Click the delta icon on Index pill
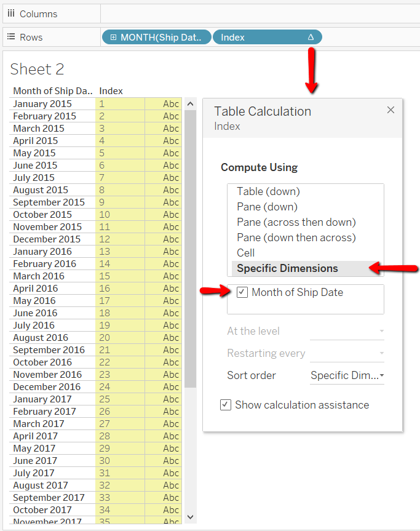Image resolution: width=420 pixels, height=531 pixels. [x=311, y=38]
